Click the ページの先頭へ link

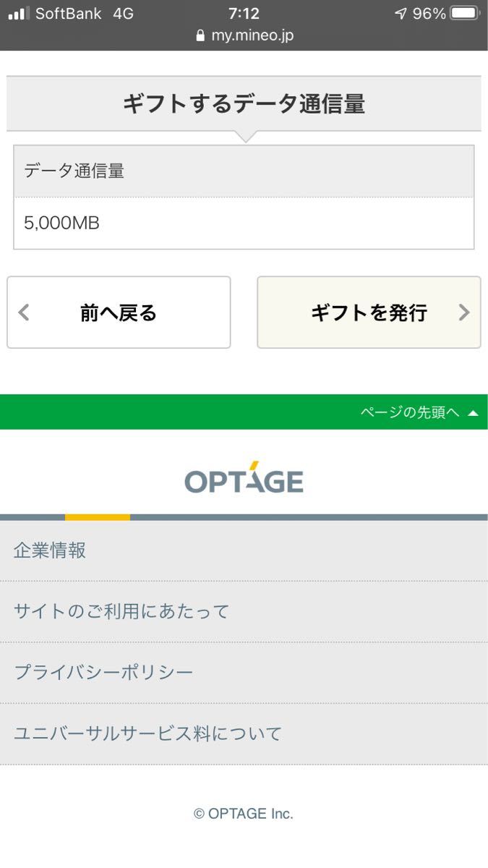pos(410,412)
